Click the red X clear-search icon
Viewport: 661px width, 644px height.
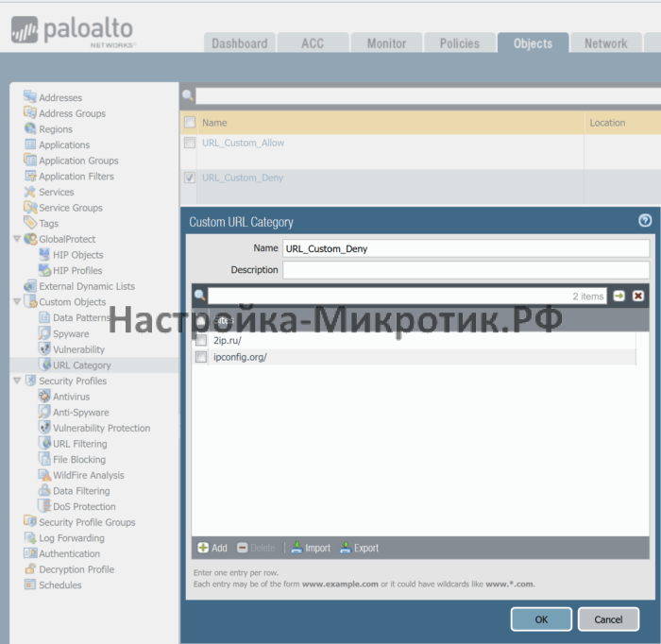pyautogui.click(x=638, y=296)
